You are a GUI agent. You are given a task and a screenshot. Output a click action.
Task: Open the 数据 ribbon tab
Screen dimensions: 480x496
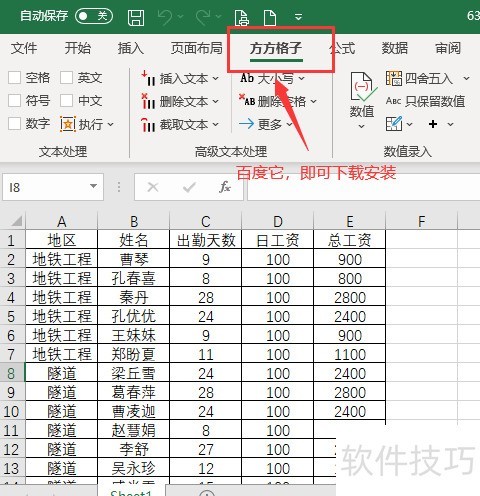pyautogui.click(x=395, y=48)
